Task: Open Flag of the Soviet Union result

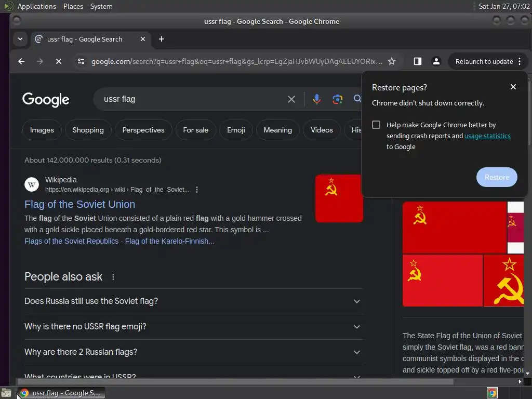Action: point(79,204)
